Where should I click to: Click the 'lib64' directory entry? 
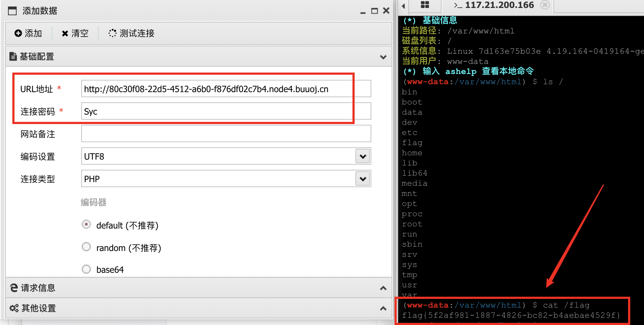(414, 173)
